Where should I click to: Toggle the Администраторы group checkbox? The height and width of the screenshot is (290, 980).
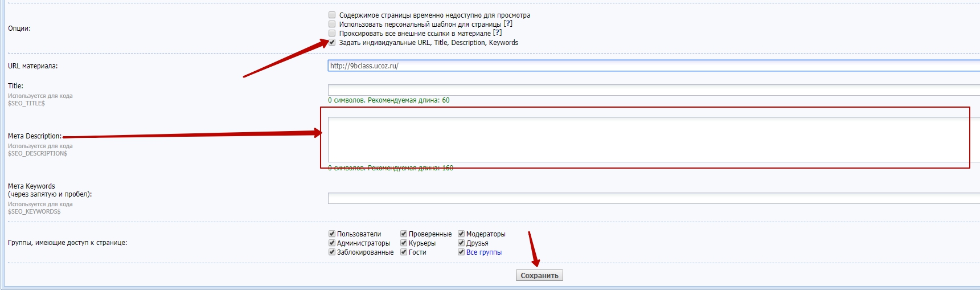pos(332,243)
